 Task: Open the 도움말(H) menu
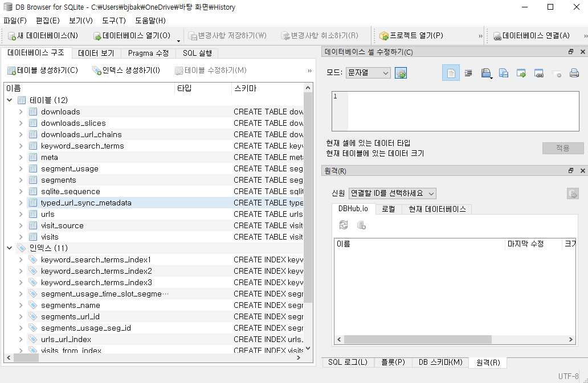click(150, 20)
